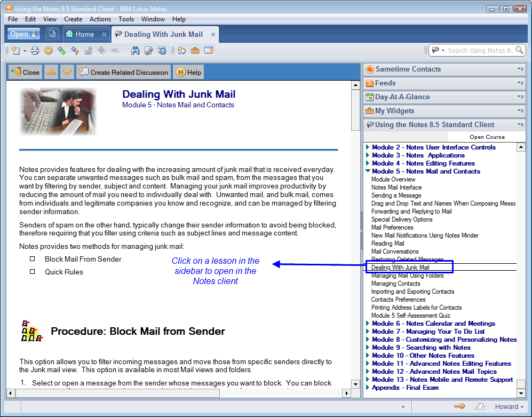Screen dimensions: 532x417
Task: Click the Print toolbar icon
Action: (x=35, y=51)
